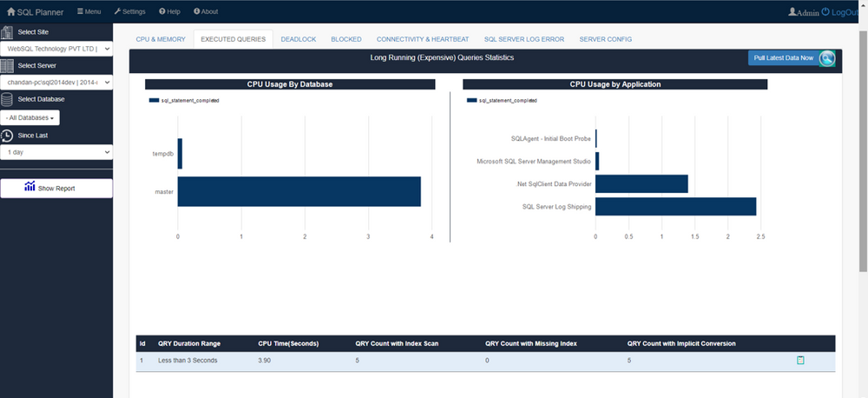This screenshot has height=398, width=868.
Task: Toggle sql_statement_completed legend in Application chart
Action: click(502, 101)
